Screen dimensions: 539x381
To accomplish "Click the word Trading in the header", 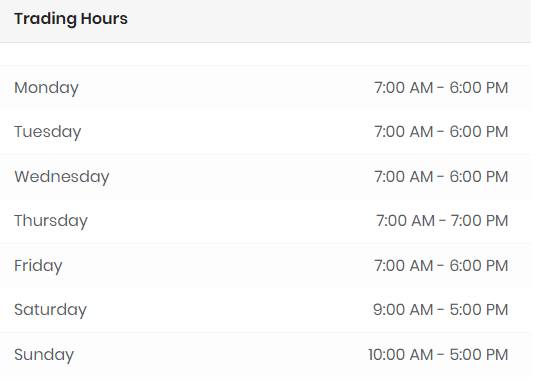I will (45, 19).
